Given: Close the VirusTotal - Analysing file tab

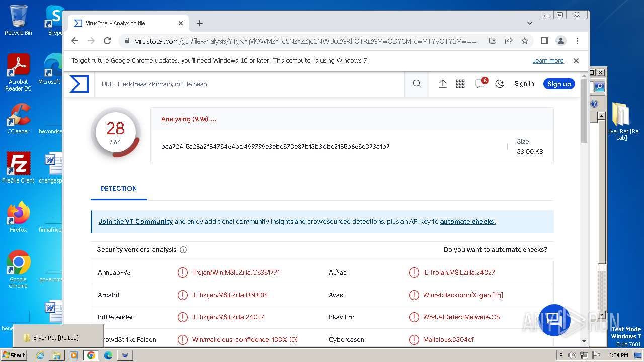Looking at the screenshot, I should (181, 23).
